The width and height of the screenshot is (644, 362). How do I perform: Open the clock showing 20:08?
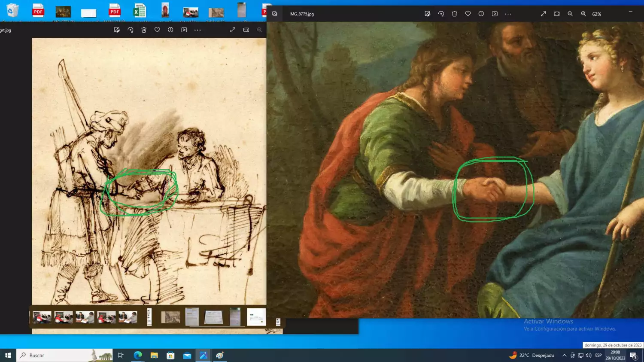[615, 355]
